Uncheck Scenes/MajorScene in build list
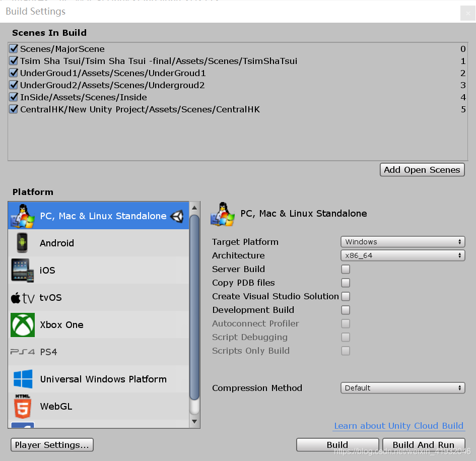The image size is (476, 461). coord(14,48)
